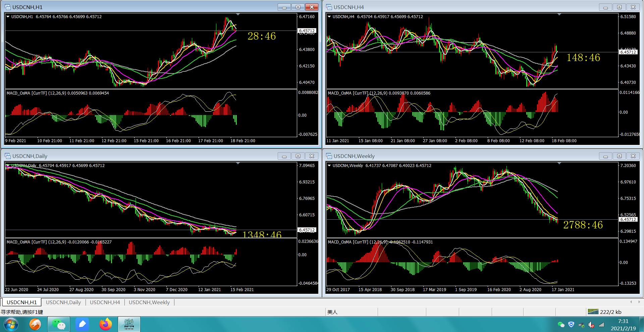The width and height of the screenshot is (644, 332).
Task: Click the chart icon in the USDCNH,H1 title bar
Action: (8, 7)
